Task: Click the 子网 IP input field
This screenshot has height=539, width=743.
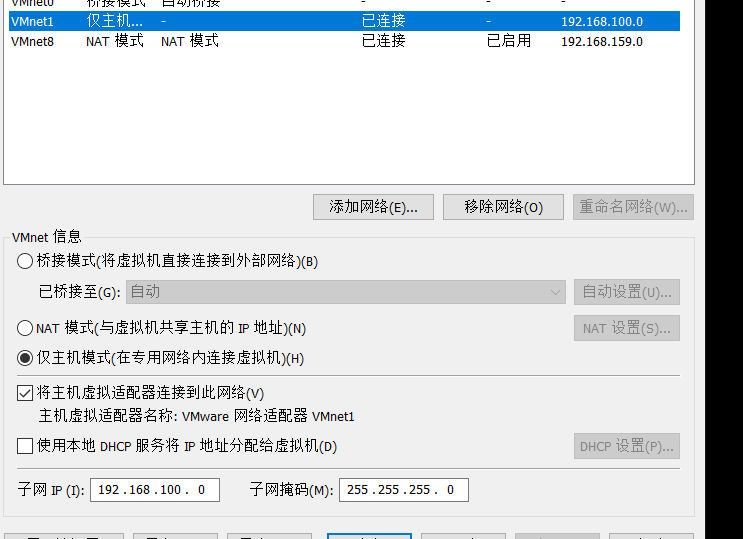Action: pyautogui.click(x=155, y=490)
